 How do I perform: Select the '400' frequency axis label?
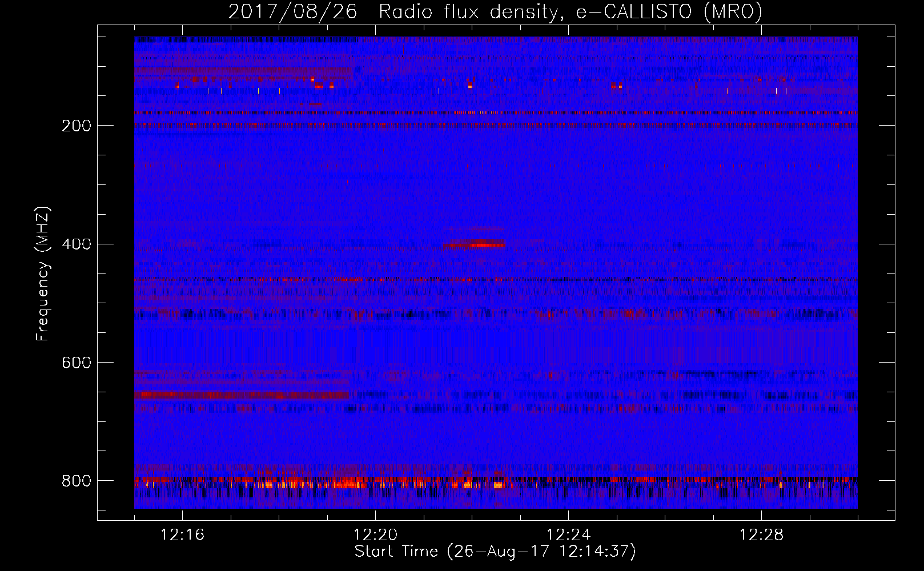click(x=77, y=244)
